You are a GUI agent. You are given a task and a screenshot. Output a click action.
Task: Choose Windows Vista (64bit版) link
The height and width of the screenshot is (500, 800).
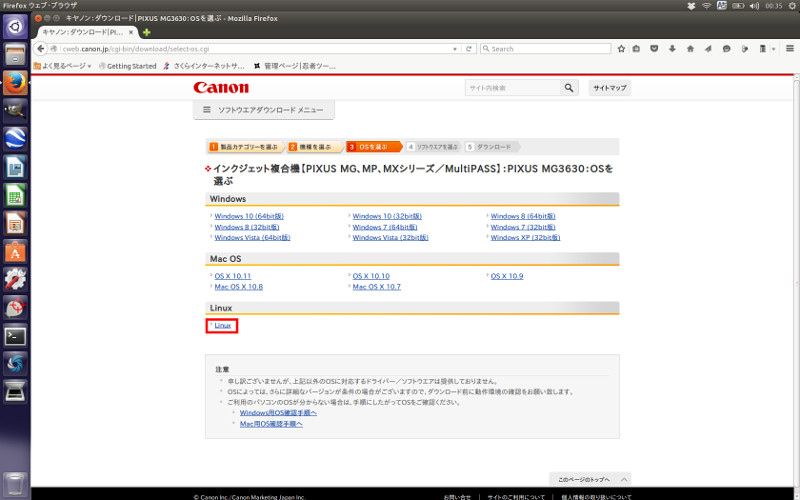[x=253, y=238]
